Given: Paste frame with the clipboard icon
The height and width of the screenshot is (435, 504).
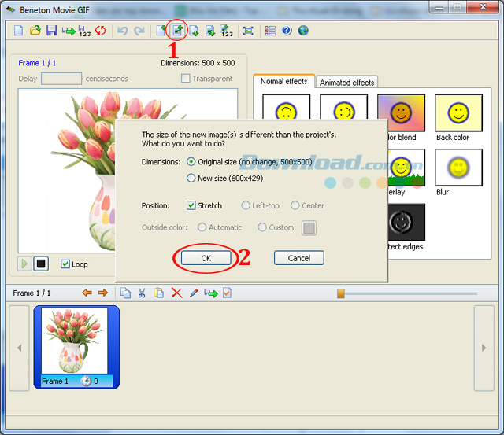Looking at the screenshot, I should (159, 293).
